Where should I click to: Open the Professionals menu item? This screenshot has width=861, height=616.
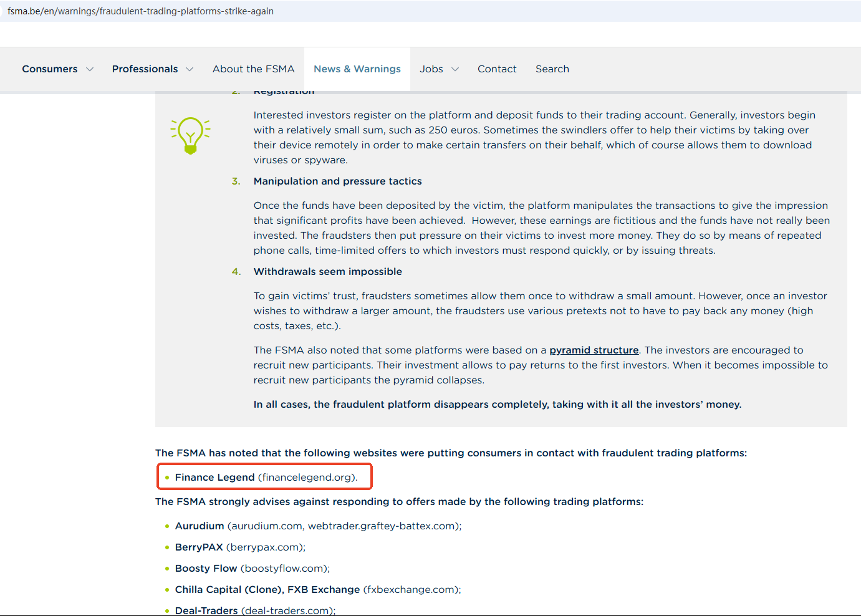(145, 69)
